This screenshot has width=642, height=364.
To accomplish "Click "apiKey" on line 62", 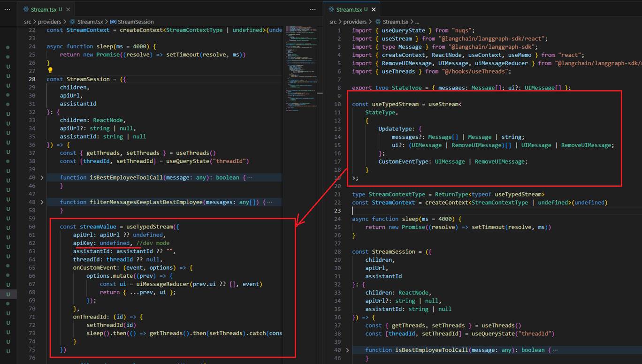I will click(x=83, y=243).
